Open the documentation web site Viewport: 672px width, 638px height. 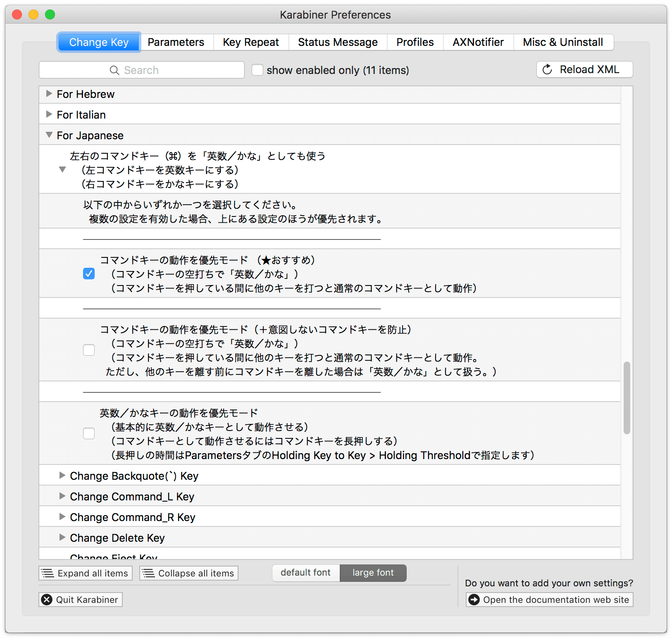coord(550,600)
